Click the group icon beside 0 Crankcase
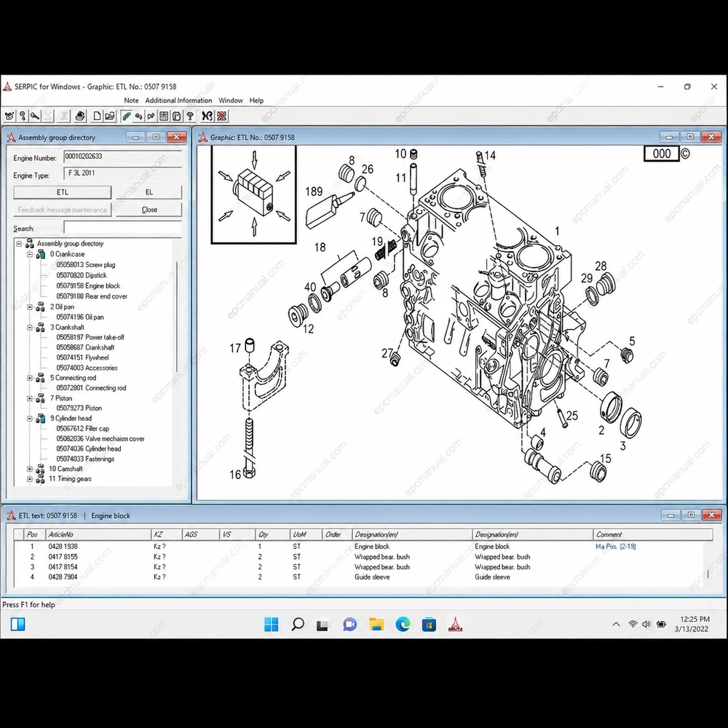Screen dimensions: 728x728 41,254
